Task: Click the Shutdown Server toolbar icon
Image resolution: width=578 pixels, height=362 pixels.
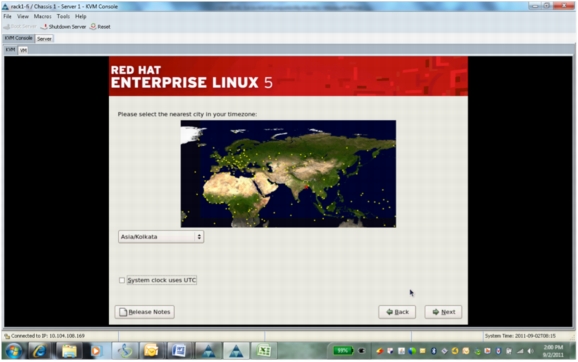Action: (44, 27)
